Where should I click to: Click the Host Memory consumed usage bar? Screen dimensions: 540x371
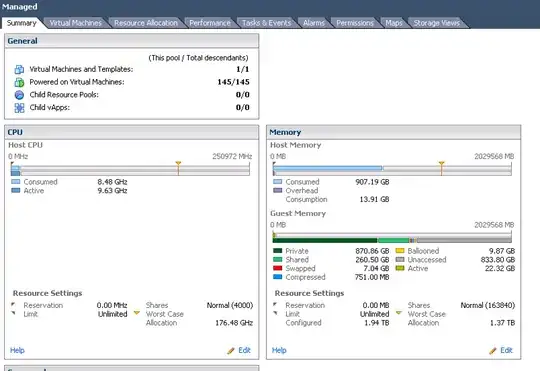click(x=328, y=168)
